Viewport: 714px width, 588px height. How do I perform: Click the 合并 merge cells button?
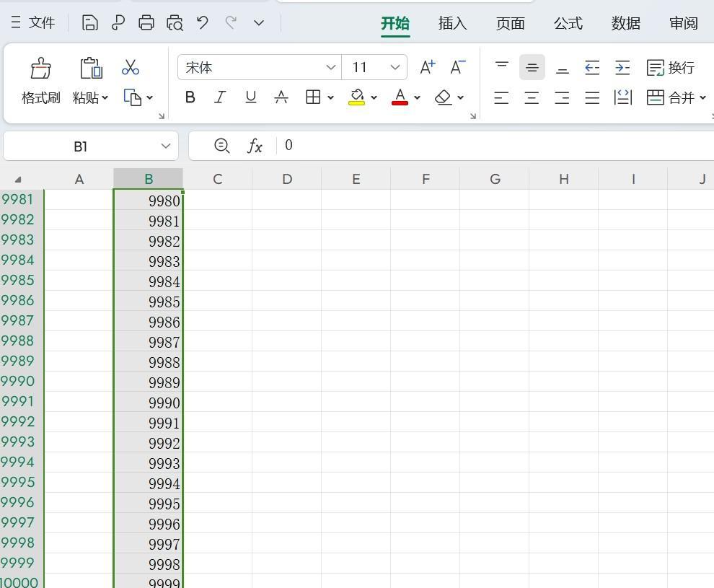coord(670,97)
